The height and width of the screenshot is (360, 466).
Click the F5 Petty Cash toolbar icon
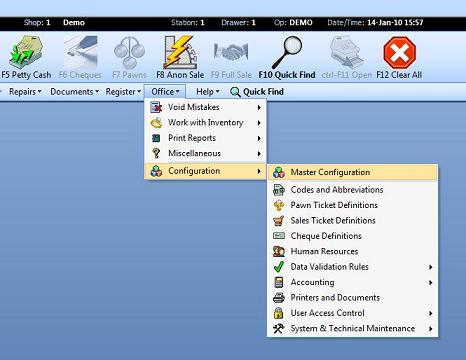[x=26, y=52]
